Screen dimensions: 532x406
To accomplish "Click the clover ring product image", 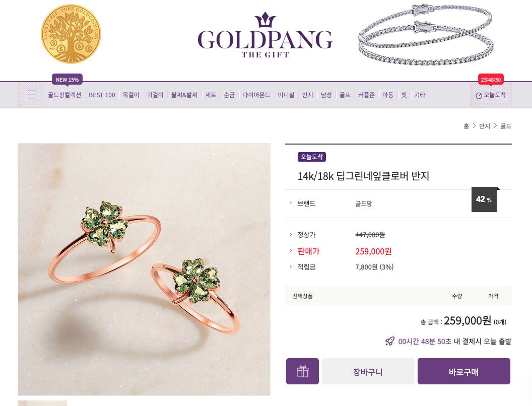I will tap(144, 269).
